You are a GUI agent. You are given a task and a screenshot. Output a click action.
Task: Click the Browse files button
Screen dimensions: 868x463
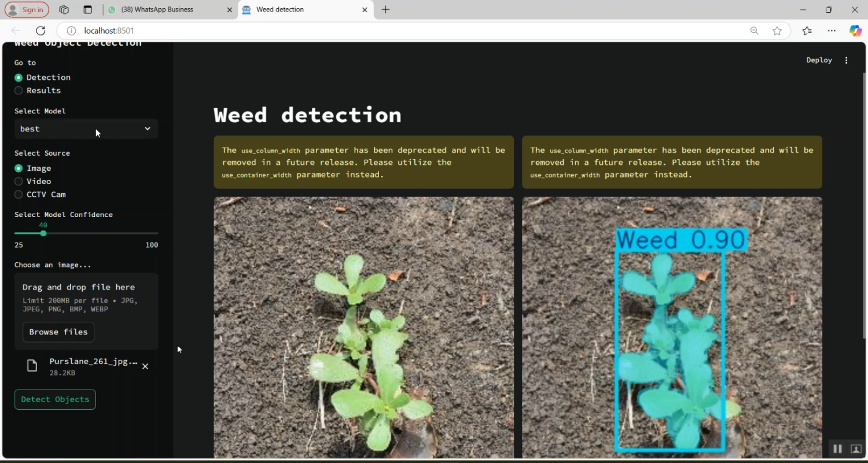tap(58, 332)
